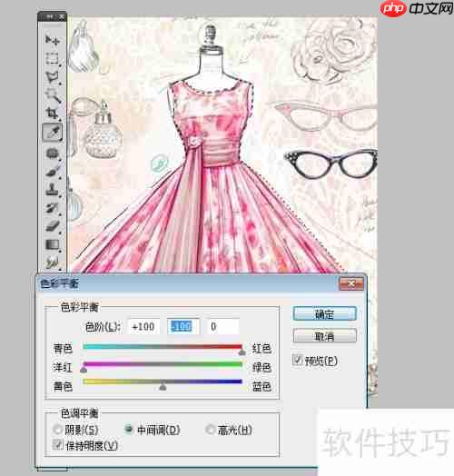Click the second 色阶 field showing -100

[183, 326]
